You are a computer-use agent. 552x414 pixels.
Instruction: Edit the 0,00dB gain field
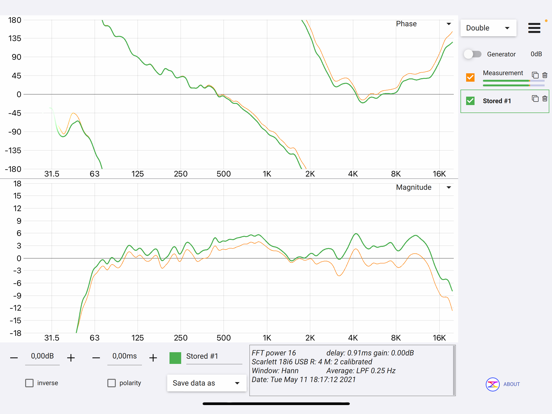point(42,357)
